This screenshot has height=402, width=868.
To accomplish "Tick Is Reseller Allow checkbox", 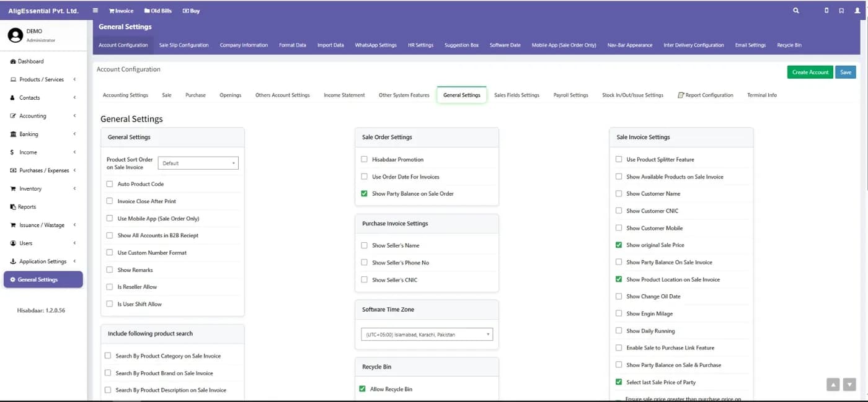I will pos(110,287).
